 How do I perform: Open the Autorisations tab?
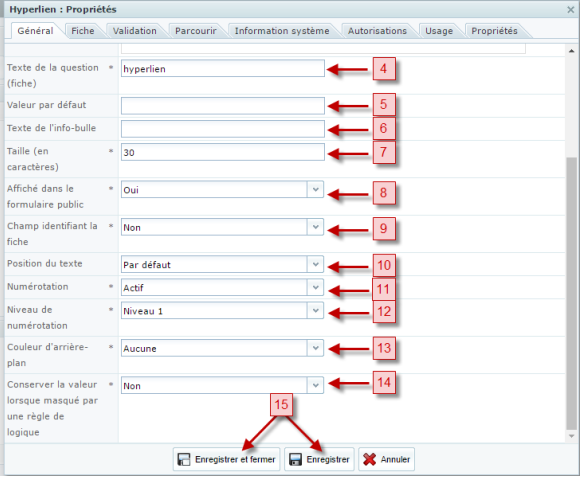click(377, 31)
